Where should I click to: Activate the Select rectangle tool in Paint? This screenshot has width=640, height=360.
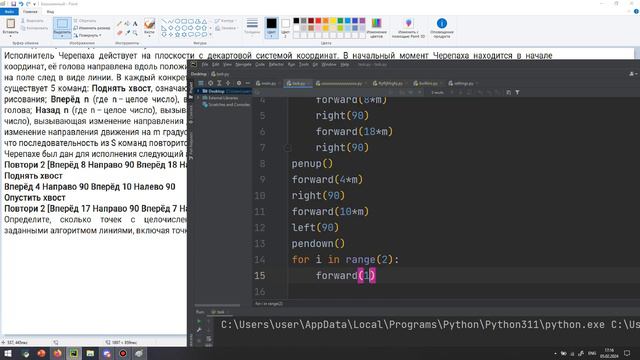coord(62,24)
